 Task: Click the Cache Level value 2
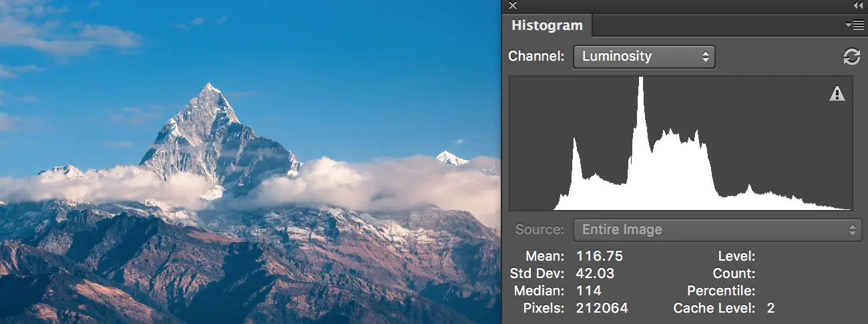[771, 308]
